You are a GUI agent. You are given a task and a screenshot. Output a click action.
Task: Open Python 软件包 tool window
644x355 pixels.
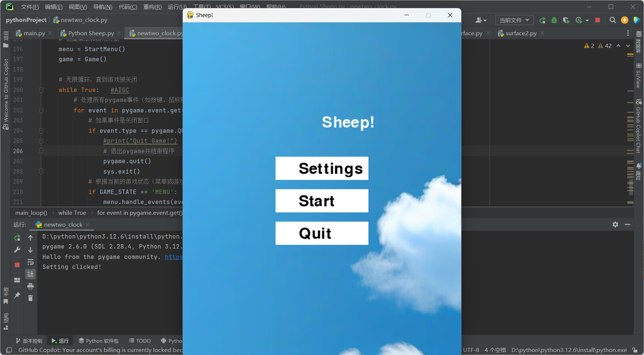pos(98,341)
